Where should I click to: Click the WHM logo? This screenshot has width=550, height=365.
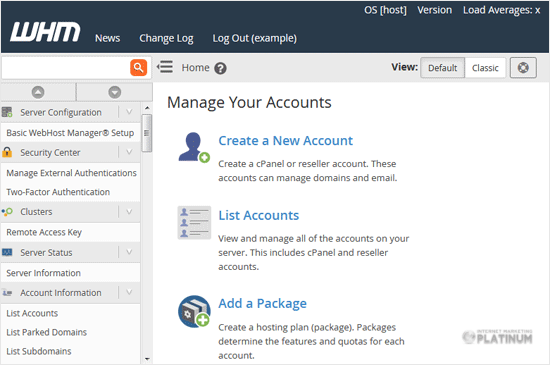click(45, 32)
